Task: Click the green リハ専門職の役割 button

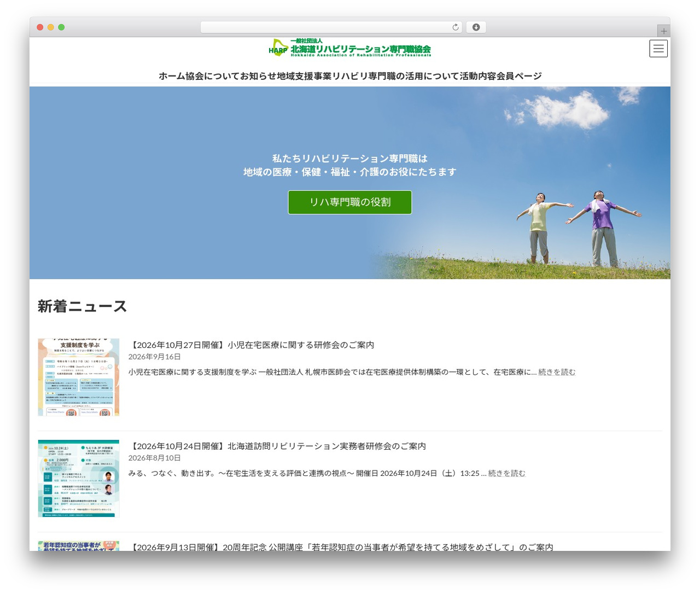Action: (350, 202)
